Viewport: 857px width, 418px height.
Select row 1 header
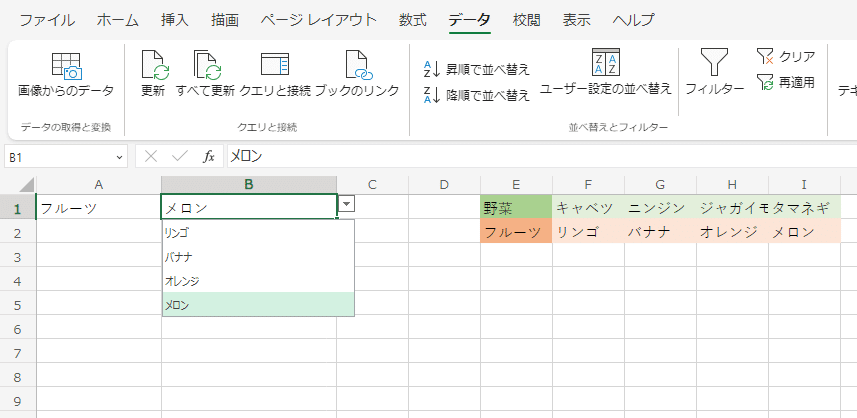(18, 208)
